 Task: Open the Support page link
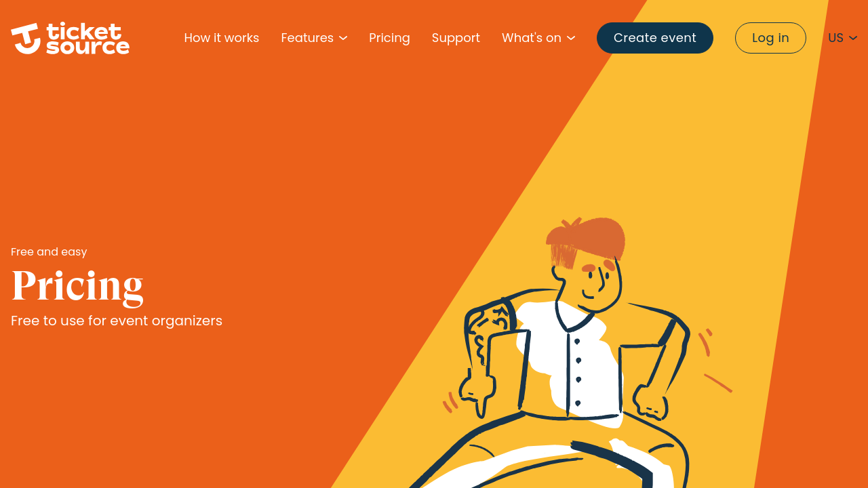point(456,38)
